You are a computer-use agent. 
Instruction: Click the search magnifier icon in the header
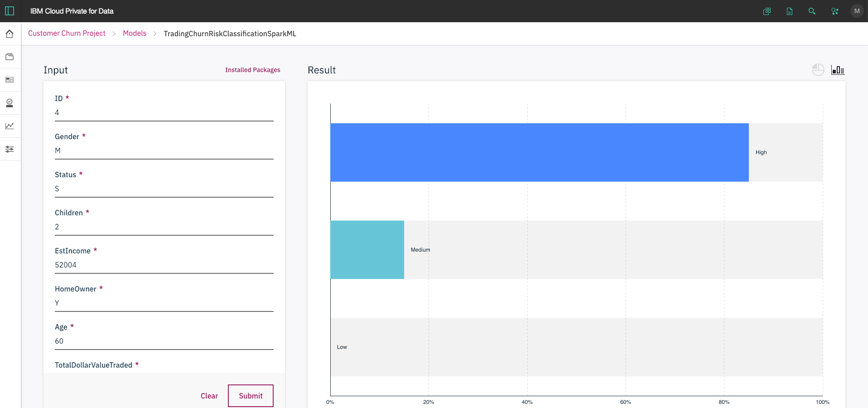(812, 11)
